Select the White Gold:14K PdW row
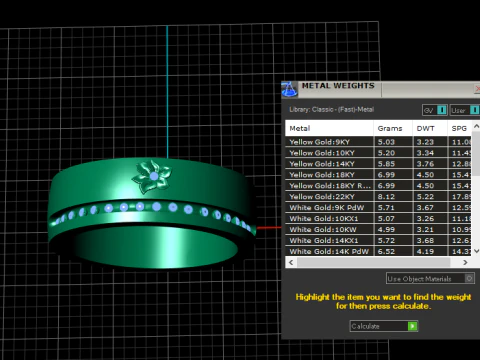The image size is (480, 360). click(x=378, y=251)
